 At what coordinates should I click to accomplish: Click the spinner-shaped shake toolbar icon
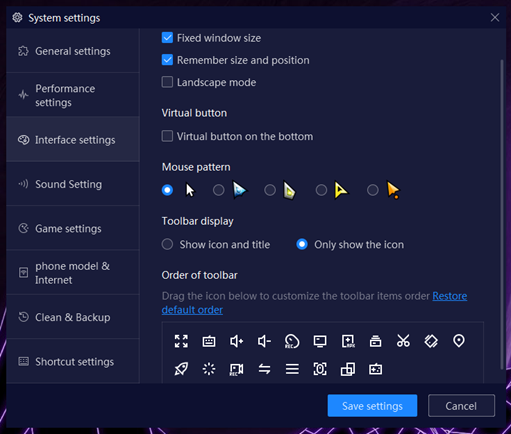209,369
